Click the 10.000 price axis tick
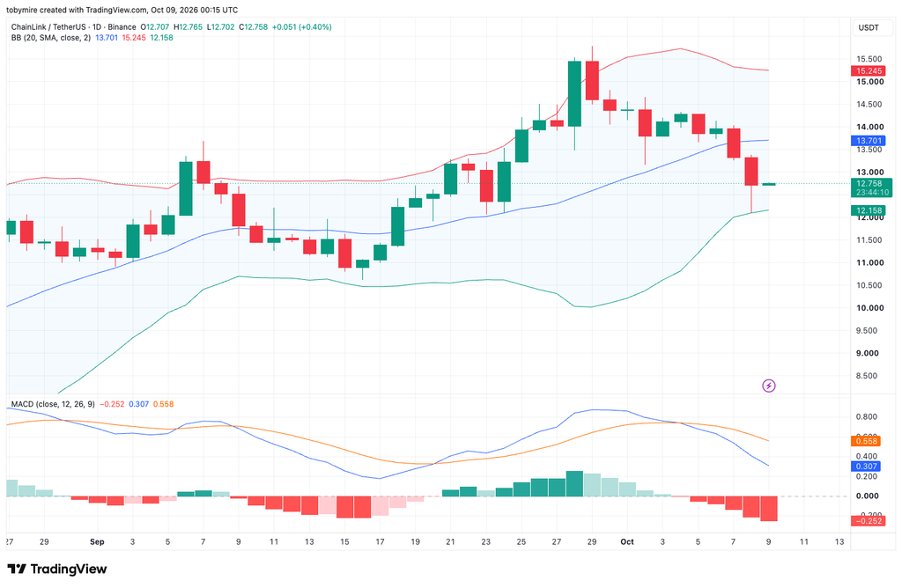The width and height of the screenshot is (902, 588). click(869, 308)
